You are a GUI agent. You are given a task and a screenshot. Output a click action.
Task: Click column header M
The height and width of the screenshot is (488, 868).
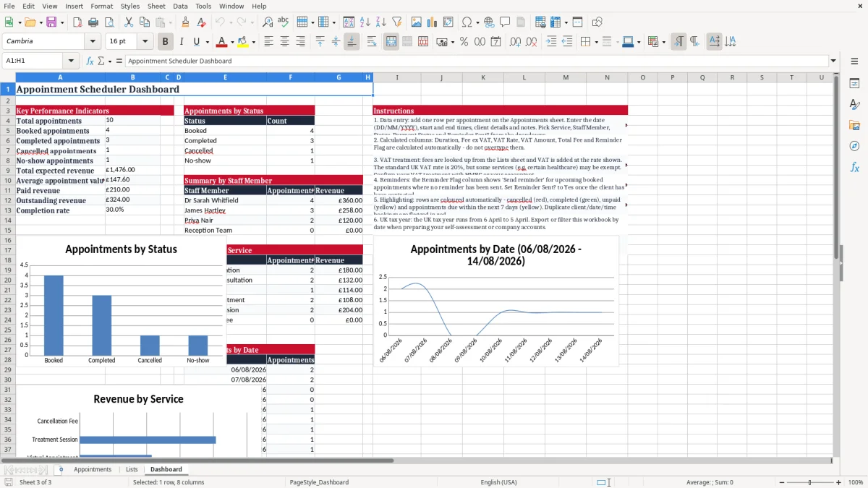click(566, 77)
